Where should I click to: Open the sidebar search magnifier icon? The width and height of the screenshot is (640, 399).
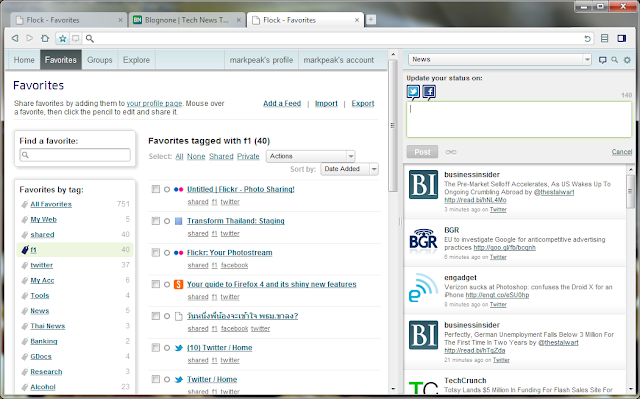click(x=615, y=60)
